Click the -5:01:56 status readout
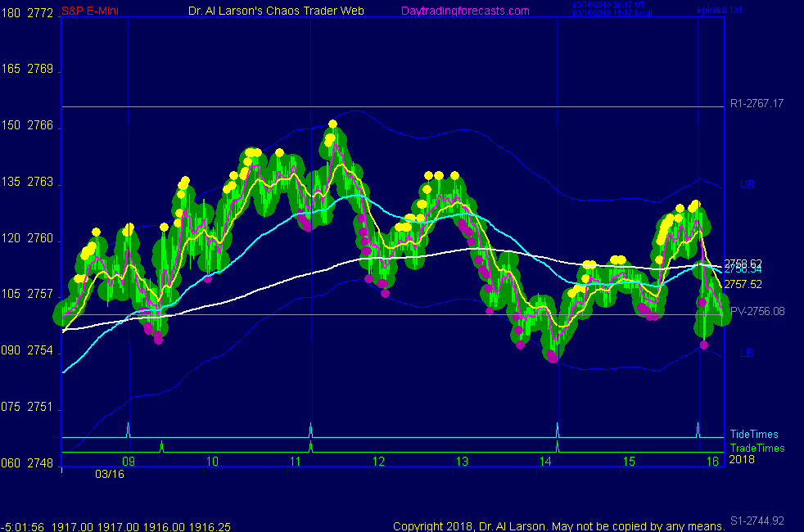The height and width of the screenshot is (532, 804). (x=23, y=527)
